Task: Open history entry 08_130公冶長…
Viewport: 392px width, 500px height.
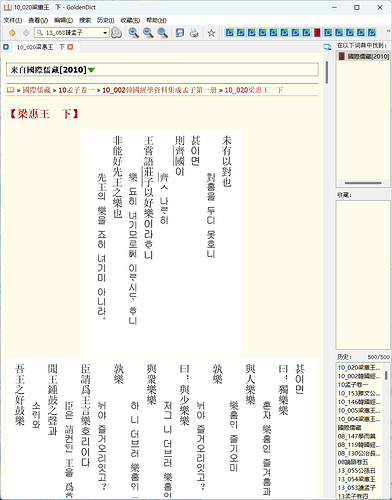Action: 359,454
